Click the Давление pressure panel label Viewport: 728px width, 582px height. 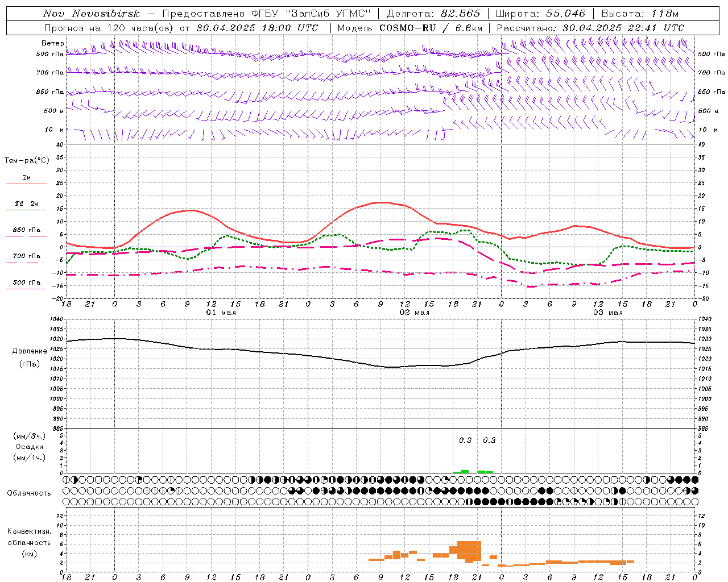pos(30,351)
